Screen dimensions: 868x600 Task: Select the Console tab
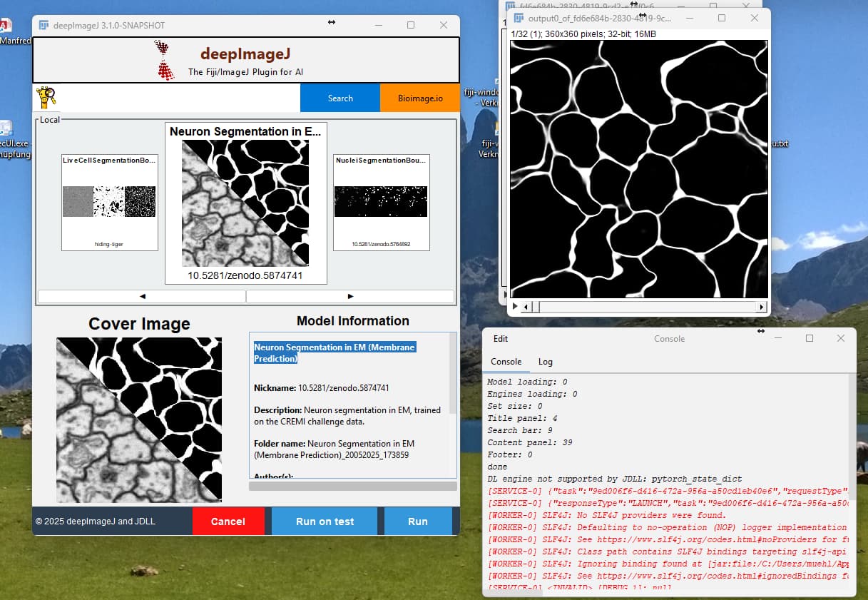506,362
